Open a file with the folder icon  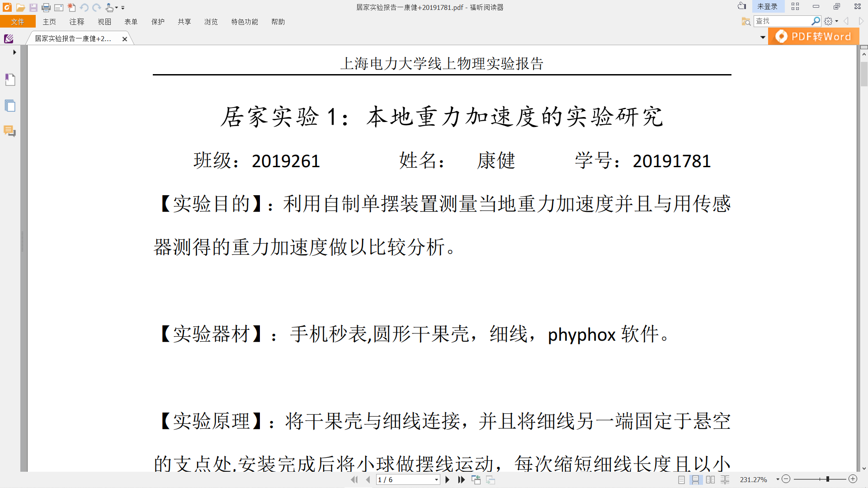20,8
